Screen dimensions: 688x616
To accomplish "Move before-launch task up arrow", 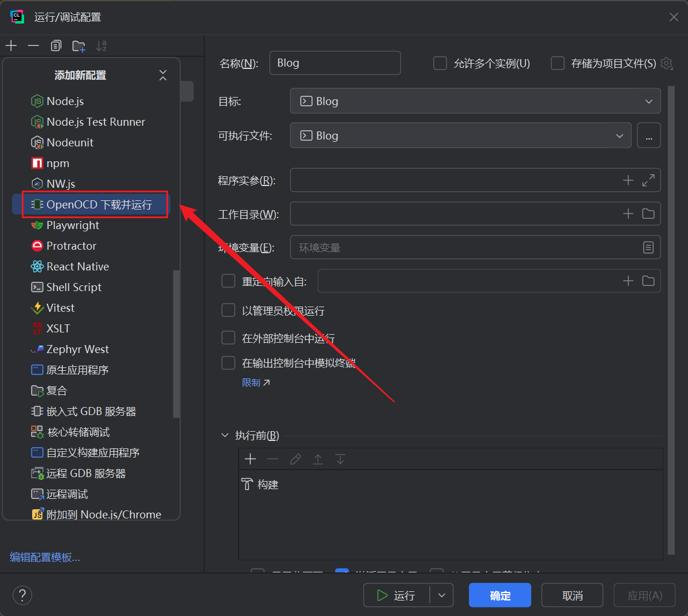I will [x=318, y=459].
